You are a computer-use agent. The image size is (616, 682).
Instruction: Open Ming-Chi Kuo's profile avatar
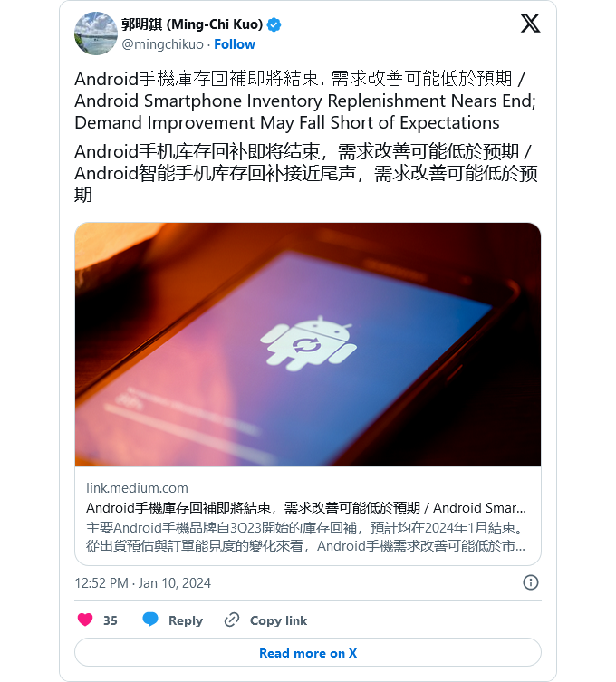click(96, 34)
